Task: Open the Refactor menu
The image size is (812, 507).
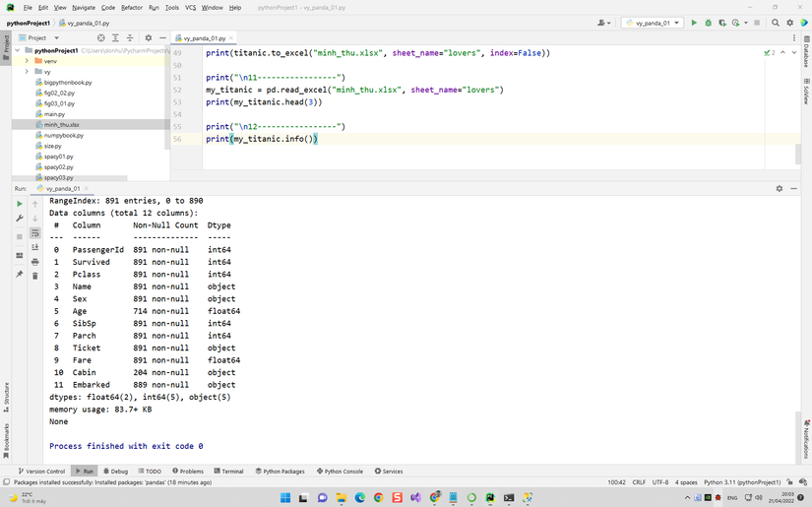Action: [x=132, y=8]
